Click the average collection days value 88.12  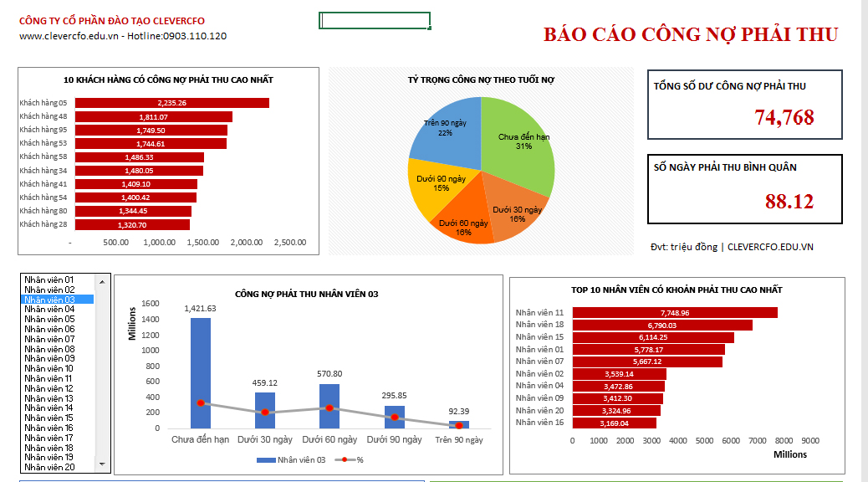pos(789,202)
